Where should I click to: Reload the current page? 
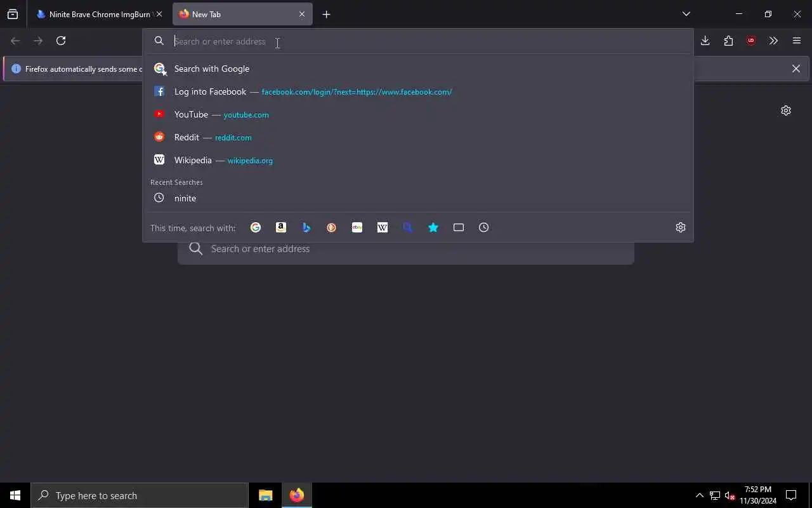[61, 41]
